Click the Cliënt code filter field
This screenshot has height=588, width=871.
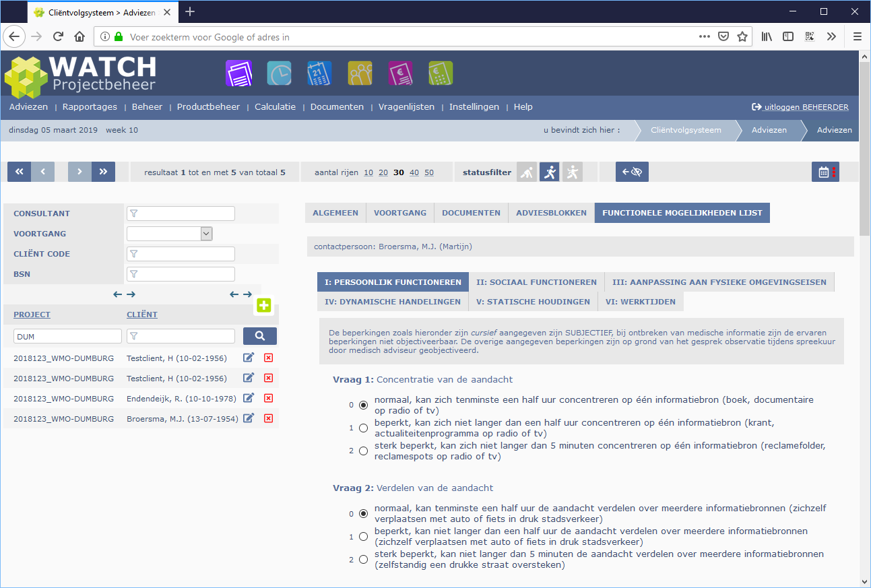pos(181,254)
